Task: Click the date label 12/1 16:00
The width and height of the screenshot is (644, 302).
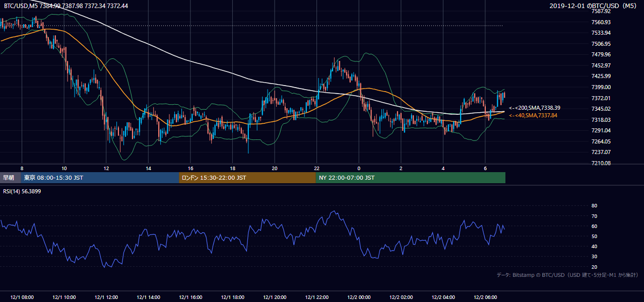Action: (190, 297)
